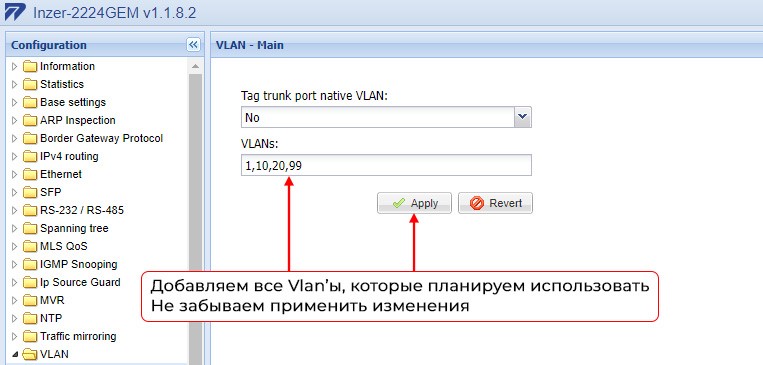Click the Spanning tree folder icon
The height and width of the screenshot is (365, 763).
pyautogui.click(x=30, y=228)
